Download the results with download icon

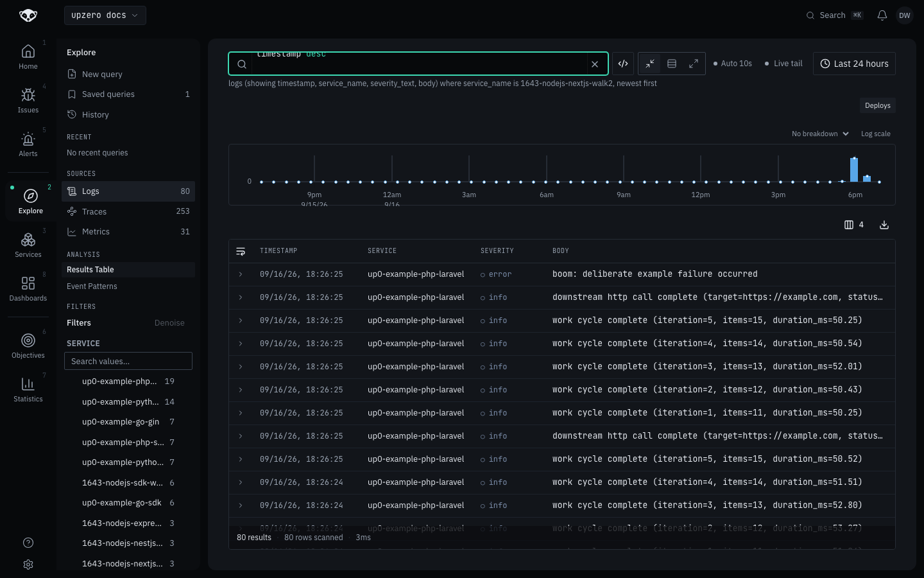(884, 225)
